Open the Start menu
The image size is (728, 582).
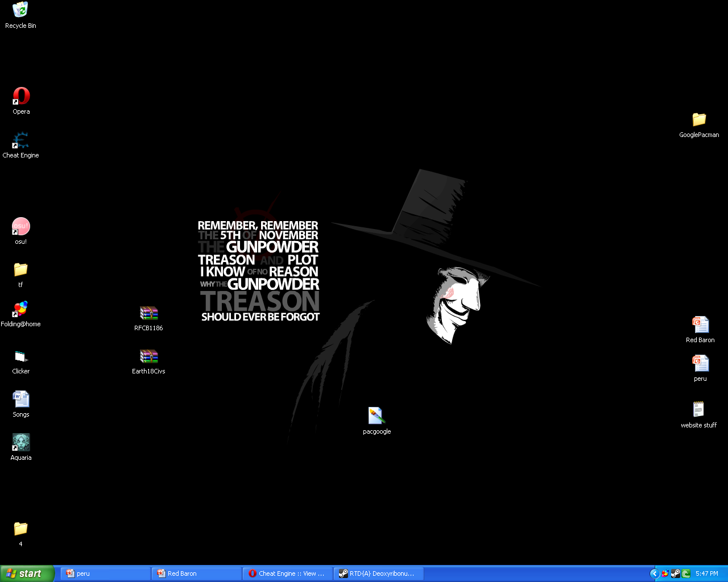pos(26,573)
